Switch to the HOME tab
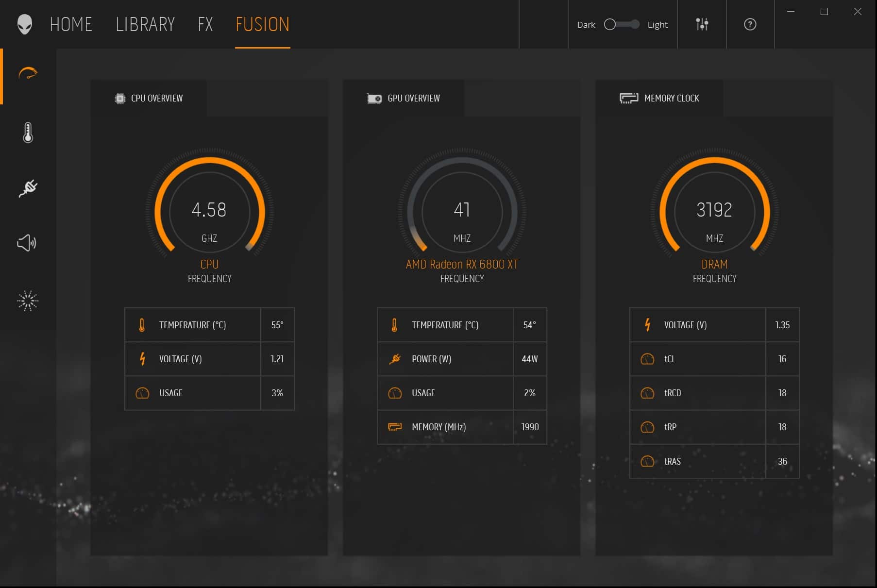 click(71, 24)
